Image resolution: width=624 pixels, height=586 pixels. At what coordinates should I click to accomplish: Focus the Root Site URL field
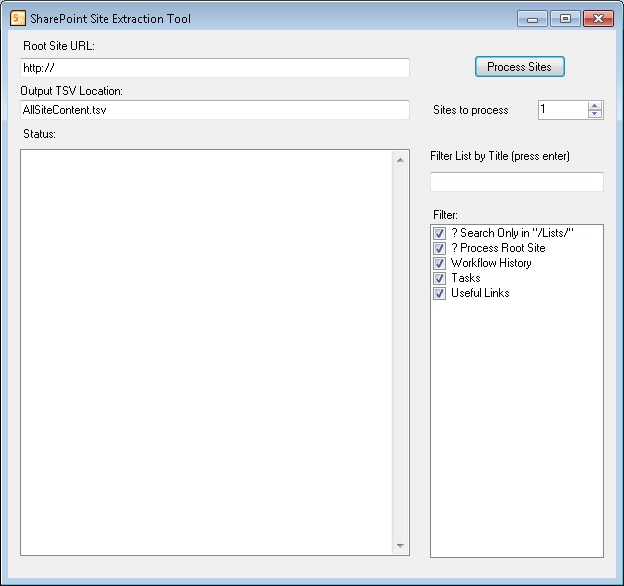(x=214, y=68)
